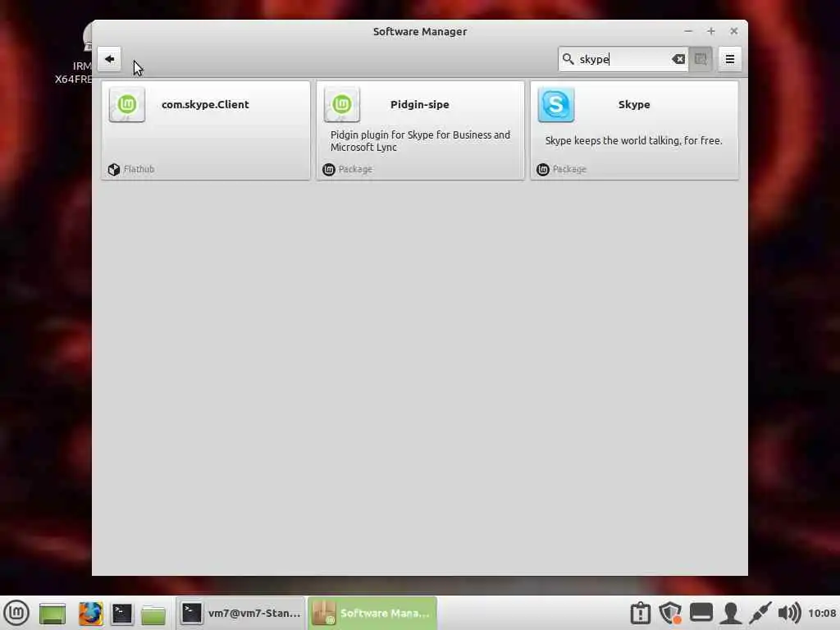This screenshot has height=630, width=840.
Task: Open the Linux Mint start menu
Action: click(16, 613)
